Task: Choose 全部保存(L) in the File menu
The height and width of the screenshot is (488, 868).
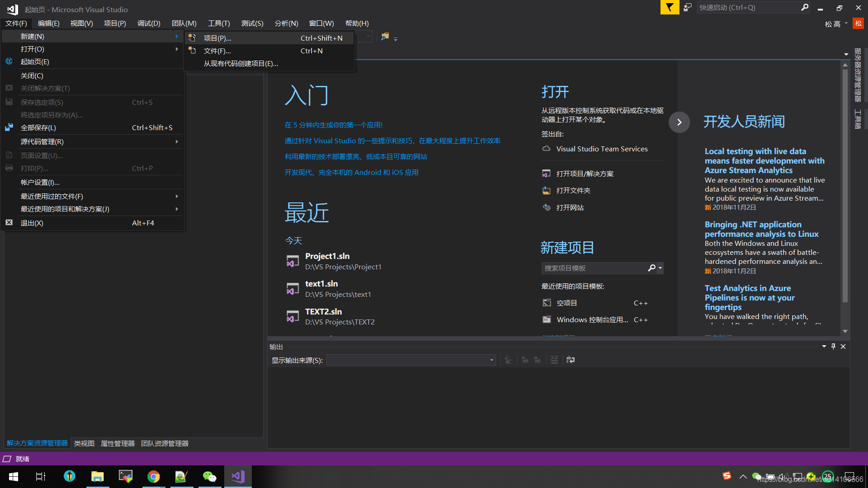Action: [x=38, y=128]
